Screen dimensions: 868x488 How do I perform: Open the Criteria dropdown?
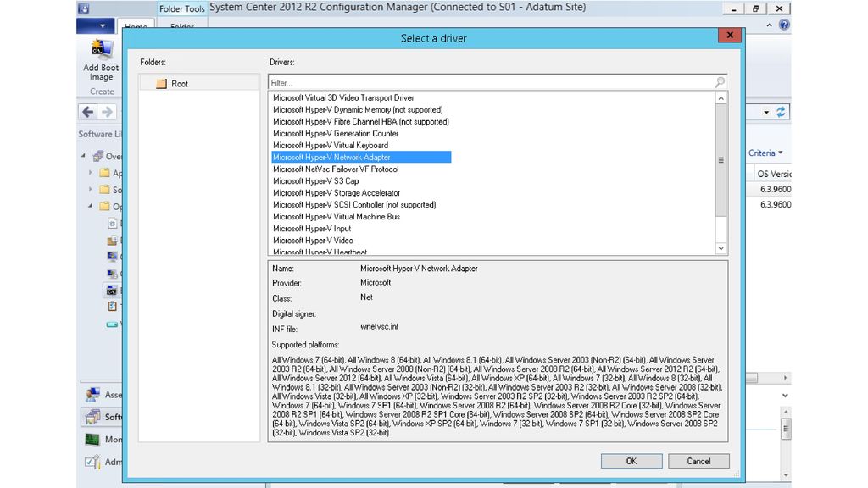click(x=765, y=152)
